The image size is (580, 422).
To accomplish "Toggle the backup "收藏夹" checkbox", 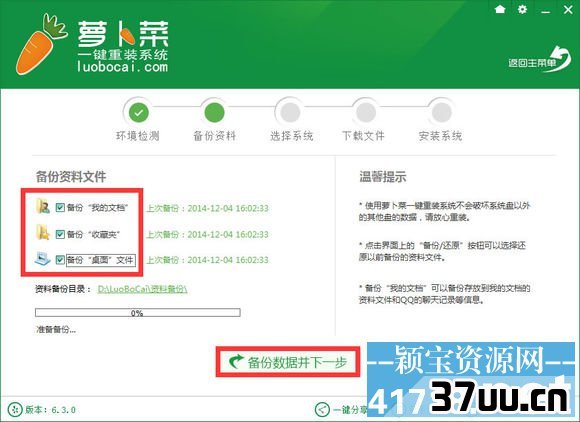I will [60, 234].
